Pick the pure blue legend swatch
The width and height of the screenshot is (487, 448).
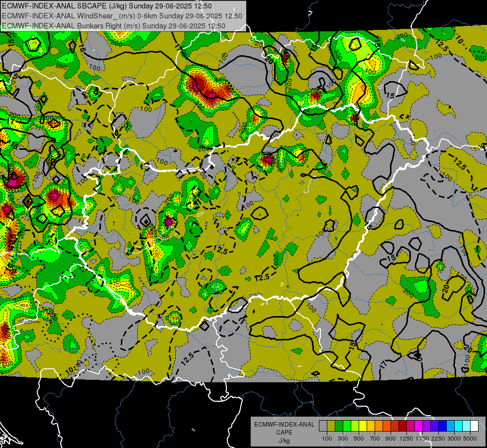click(x=443, y=426)
